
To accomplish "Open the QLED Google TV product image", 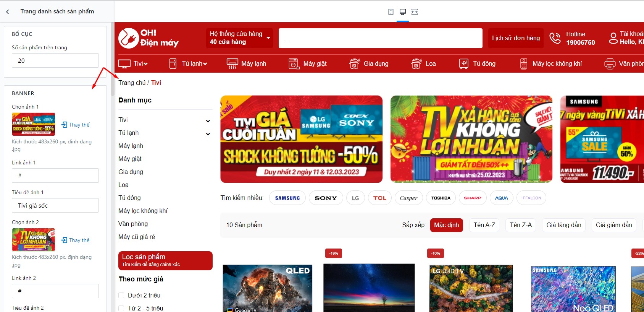I will pos(268,288).
